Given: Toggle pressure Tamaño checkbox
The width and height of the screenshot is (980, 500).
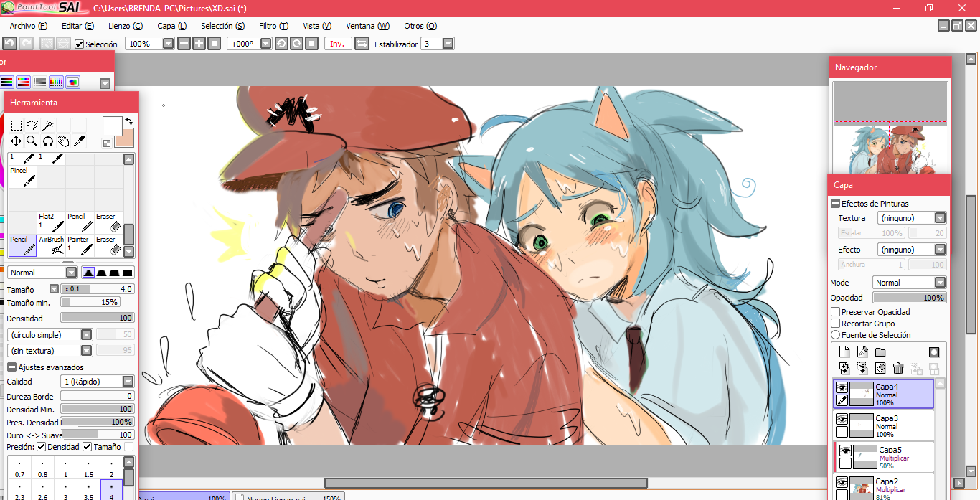Looking at the screenshot, I should [88, 447].
